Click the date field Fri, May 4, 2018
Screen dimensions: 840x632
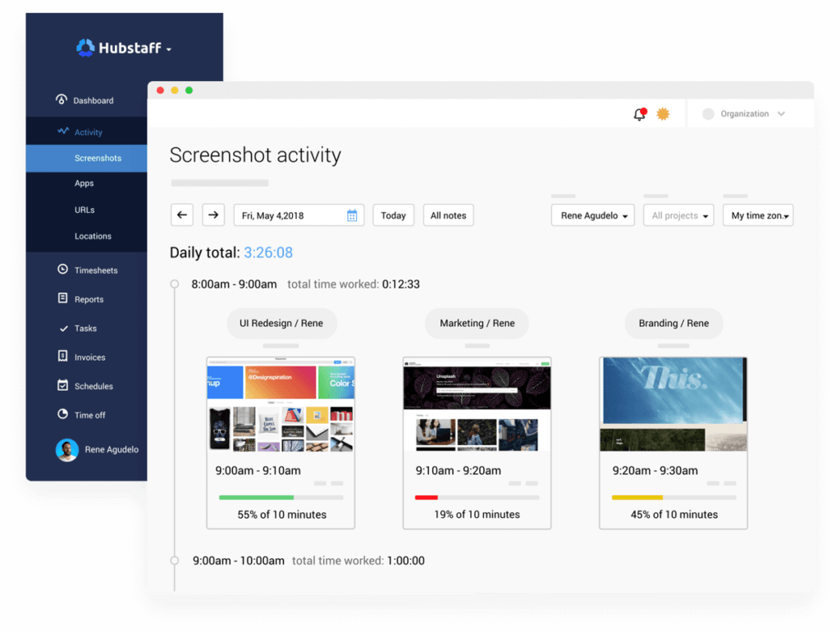coord(299,215)
